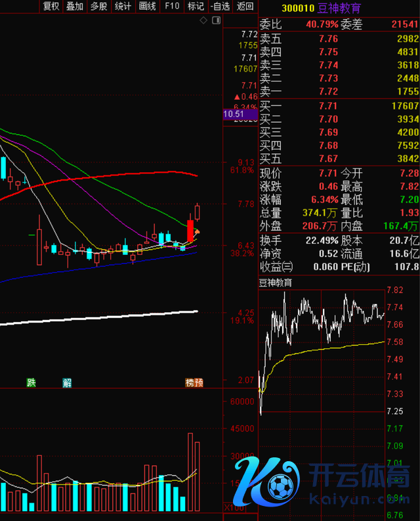Toggle -自选 watchlist removal
The width and height of the screenshot is (420, 521).
pos(220,7)
